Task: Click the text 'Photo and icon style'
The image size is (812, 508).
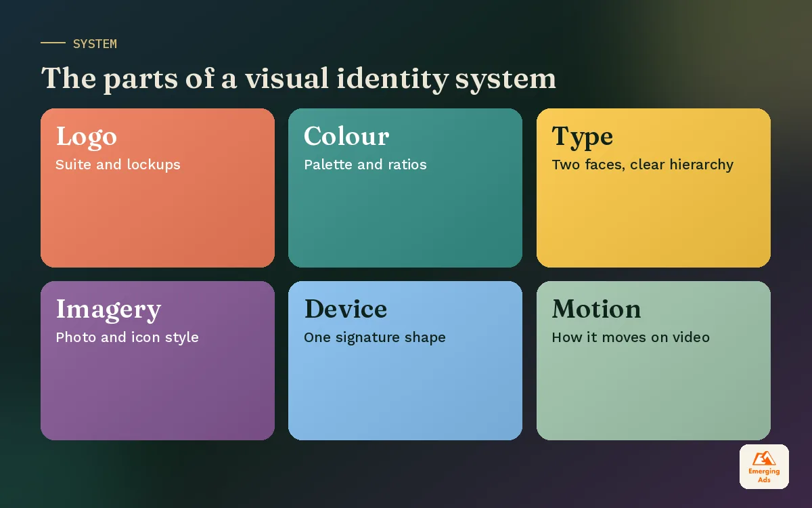Action: pos(127,337)
